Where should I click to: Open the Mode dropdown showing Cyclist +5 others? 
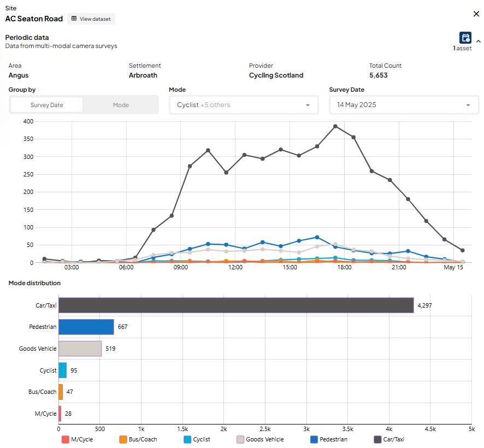244,105
